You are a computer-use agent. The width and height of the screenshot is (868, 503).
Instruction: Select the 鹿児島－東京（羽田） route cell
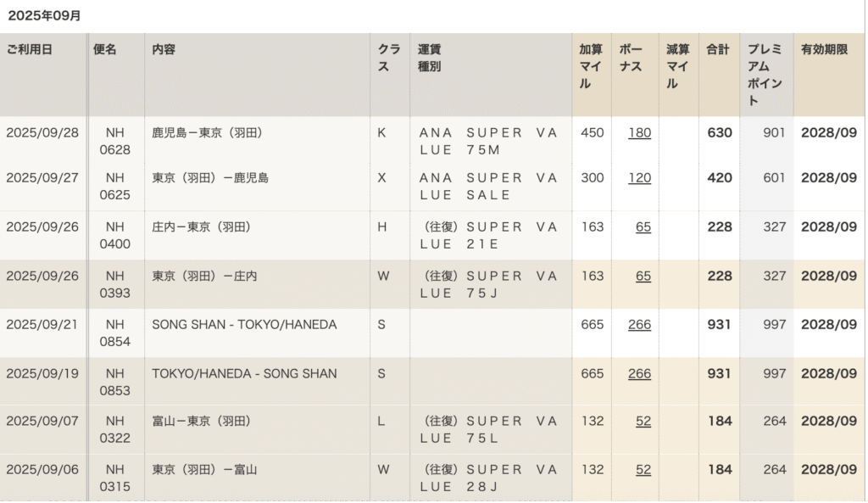(207, 133)
